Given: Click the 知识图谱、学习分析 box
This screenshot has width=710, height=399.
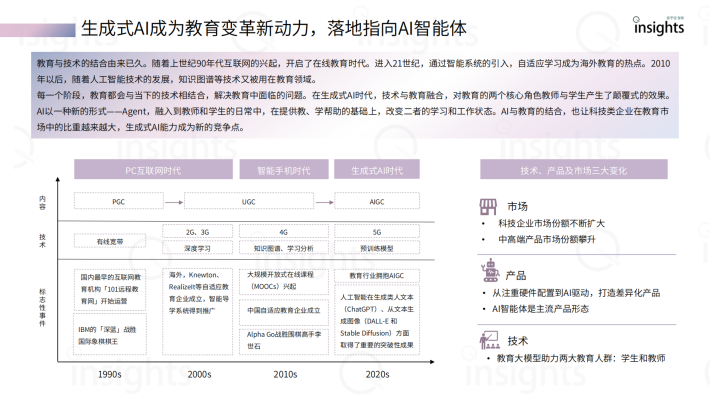Looking at the screenshot, I should click(284, 248).
